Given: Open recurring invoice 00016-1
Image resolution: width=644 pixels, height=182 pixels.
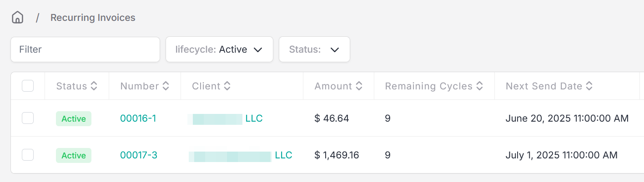Looking at the screenshot, I should [138, 118].
